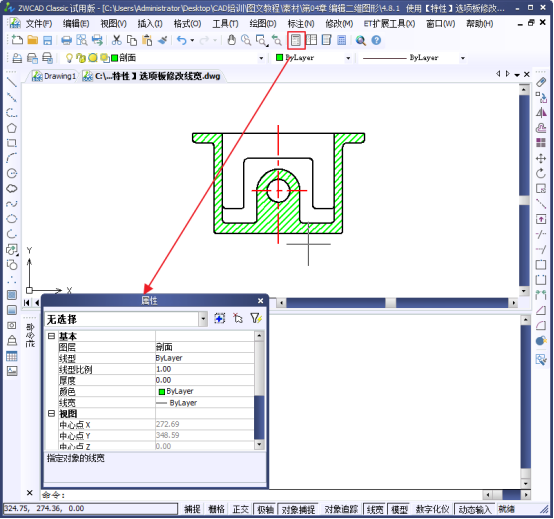Image resolution: width=554 pixels, height=519 pixels.
Task: Select the Spline draw tool
Action: coord(12,204)
